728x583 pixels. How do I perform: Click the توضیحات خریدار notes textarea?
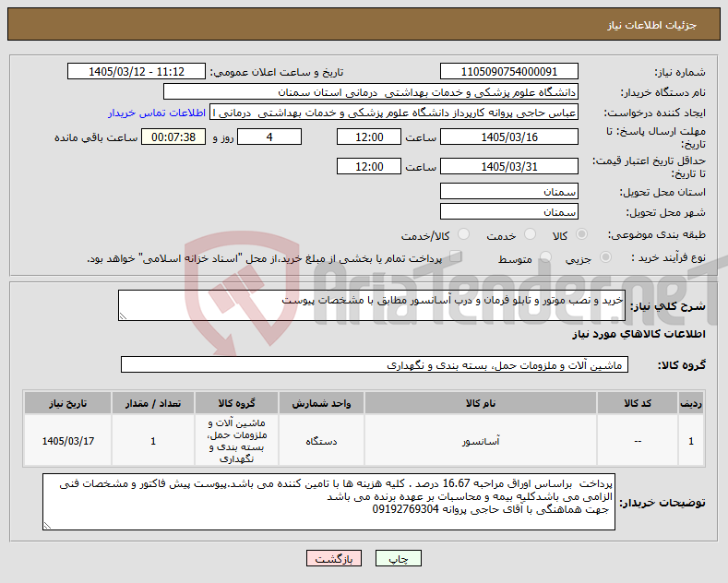coord(328,502)
